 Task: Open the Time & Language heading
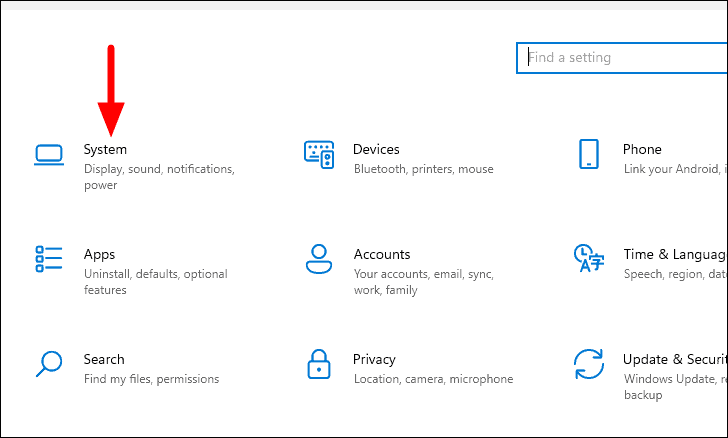pos(676,255)
